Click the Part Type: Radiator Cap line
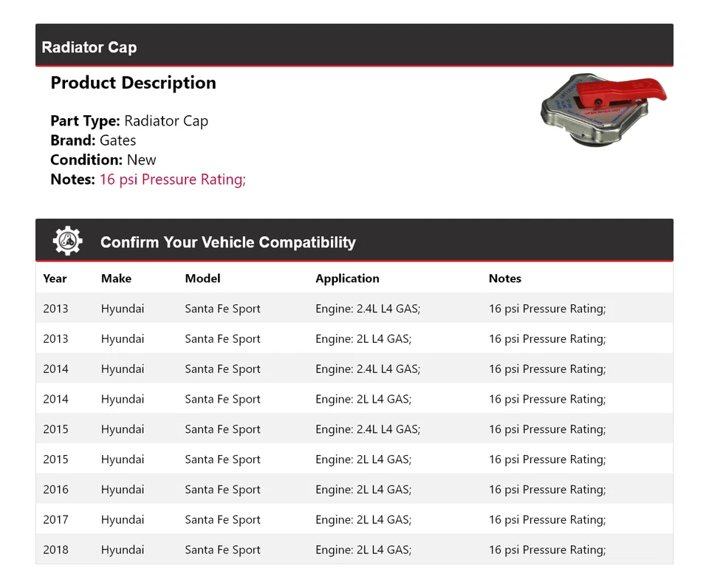 129,121
